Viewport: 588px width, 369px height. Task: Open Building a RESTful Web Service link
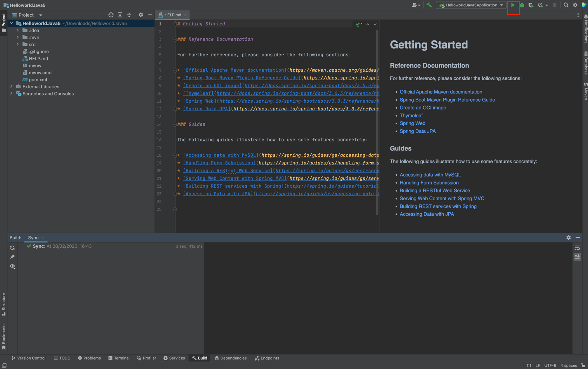click(x=435, y=190)
